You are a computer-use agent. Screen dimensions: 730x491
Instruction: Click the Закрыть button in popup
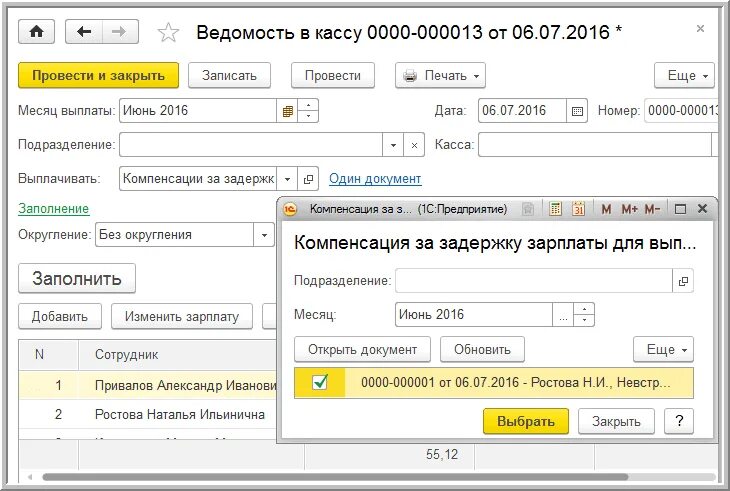click(x=616, y=421)
